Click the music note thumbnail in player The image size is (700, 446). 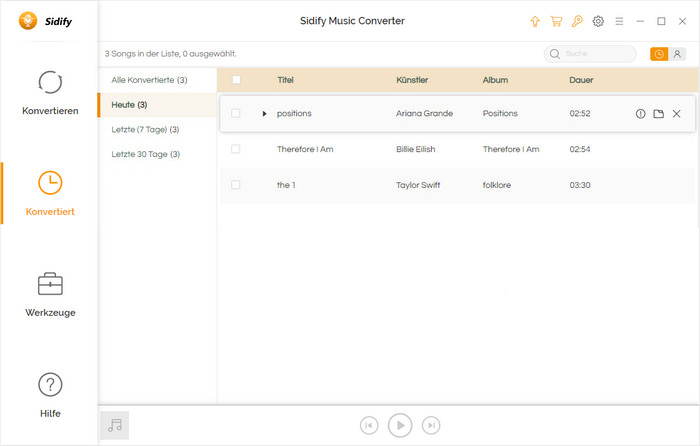click(x=115, y=425)
